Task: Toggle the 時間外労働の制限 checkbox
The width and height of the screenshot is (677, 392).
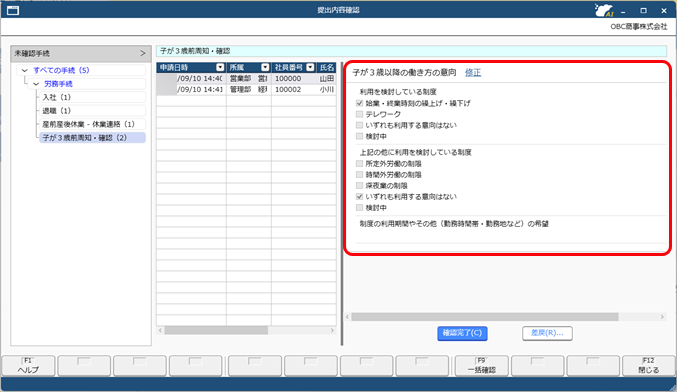Action: (359, 175)
